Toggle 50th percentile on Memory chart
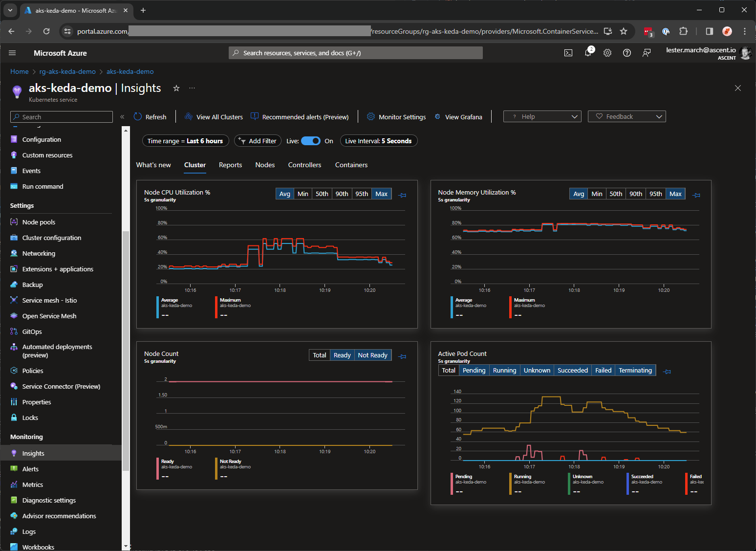The image size is (756, 551). [x=616, y=194]
